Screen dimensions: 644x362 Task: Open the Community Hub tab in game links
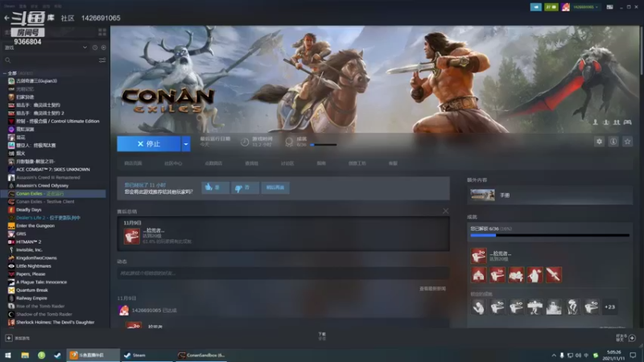(173, 163)
